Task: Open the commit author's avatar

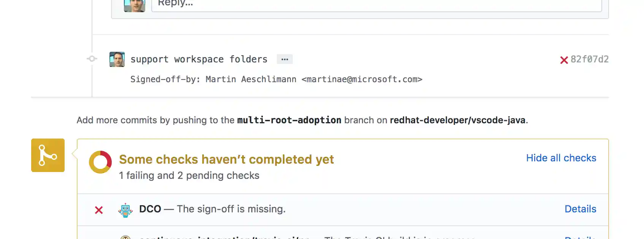Action: tap(117, 59)
